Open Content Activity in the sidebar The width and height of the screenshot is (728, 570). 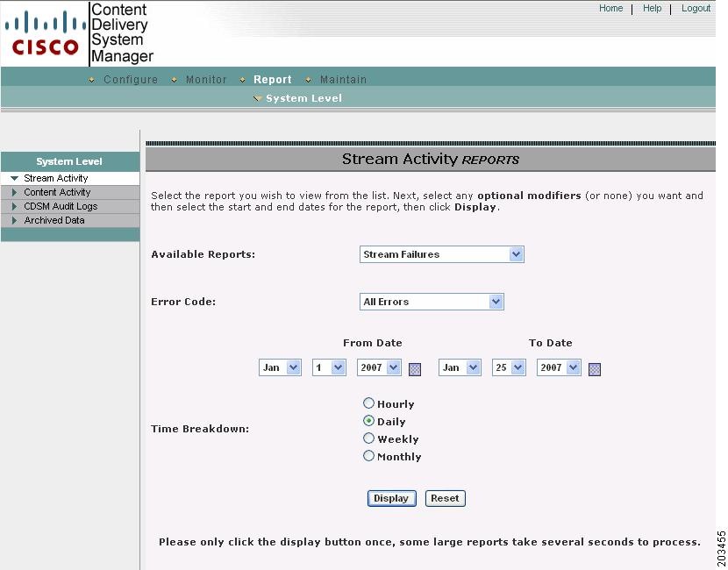coord(57,192)
